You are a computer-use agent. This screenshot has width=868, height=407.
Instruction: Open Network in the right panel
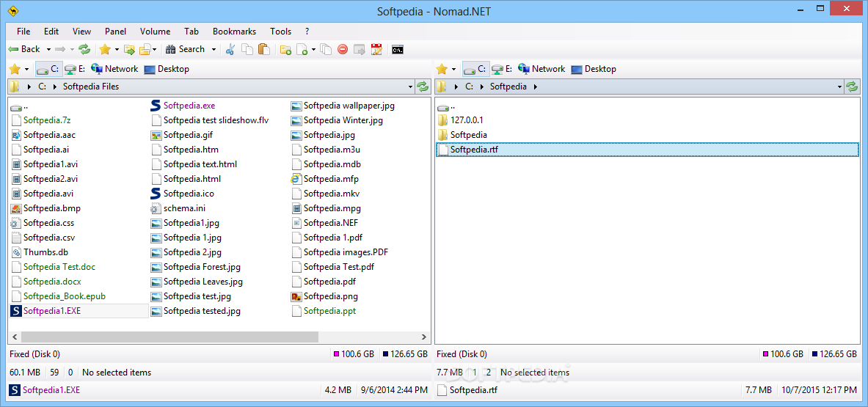coord(541,69)
